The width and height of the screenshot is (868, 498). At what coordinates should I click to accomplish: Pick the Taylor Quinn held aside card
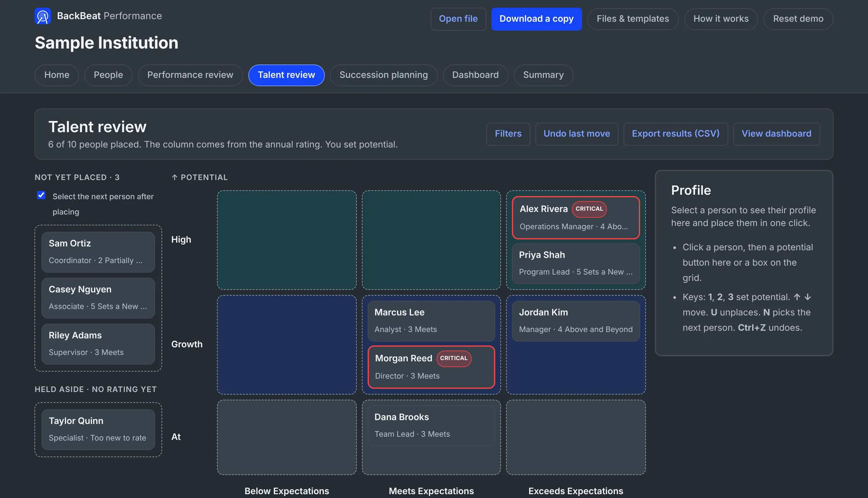pos(98,430)
